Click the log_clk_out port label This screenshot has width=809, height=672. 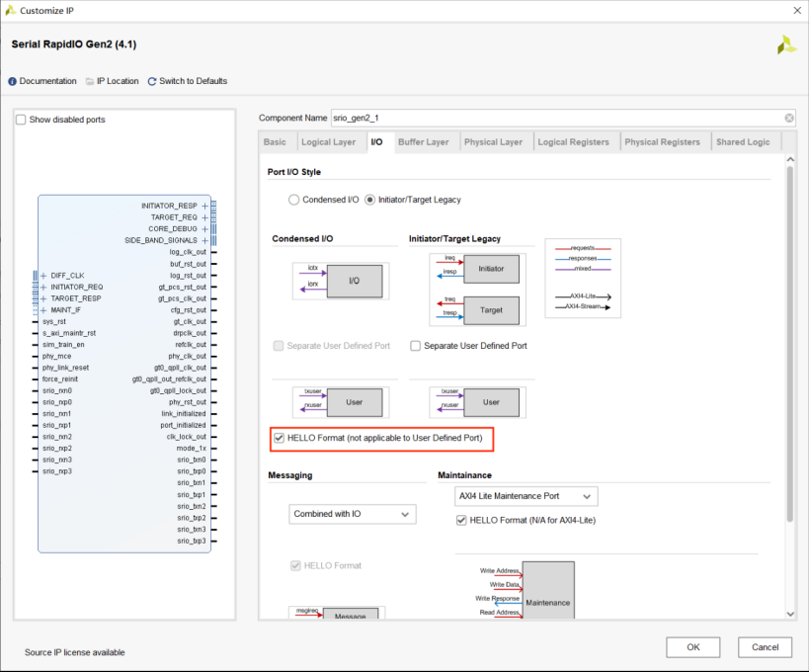click(x=188, y=252)
